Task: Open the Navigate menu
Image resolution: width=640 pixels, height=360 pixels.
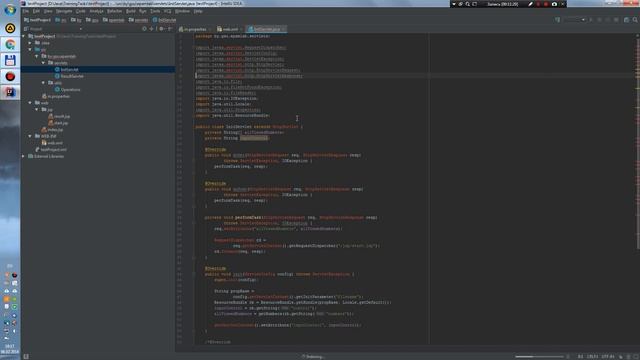Action: pyautogui.click(x=64, y=11)
